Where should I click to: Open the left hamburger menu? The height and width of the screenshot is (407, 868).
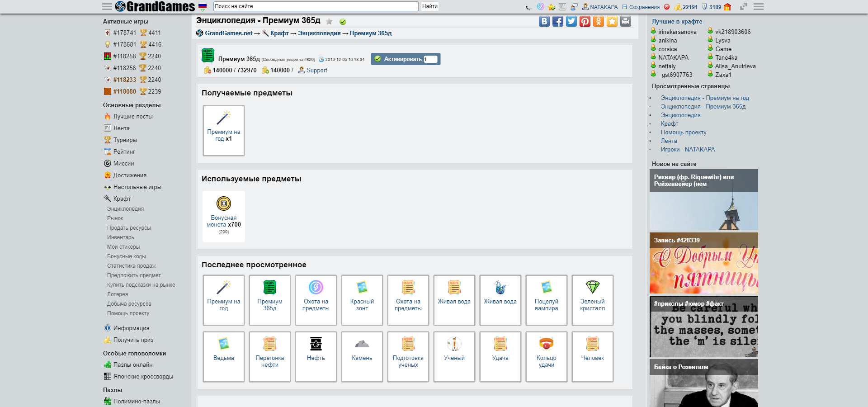pos(107,7)
